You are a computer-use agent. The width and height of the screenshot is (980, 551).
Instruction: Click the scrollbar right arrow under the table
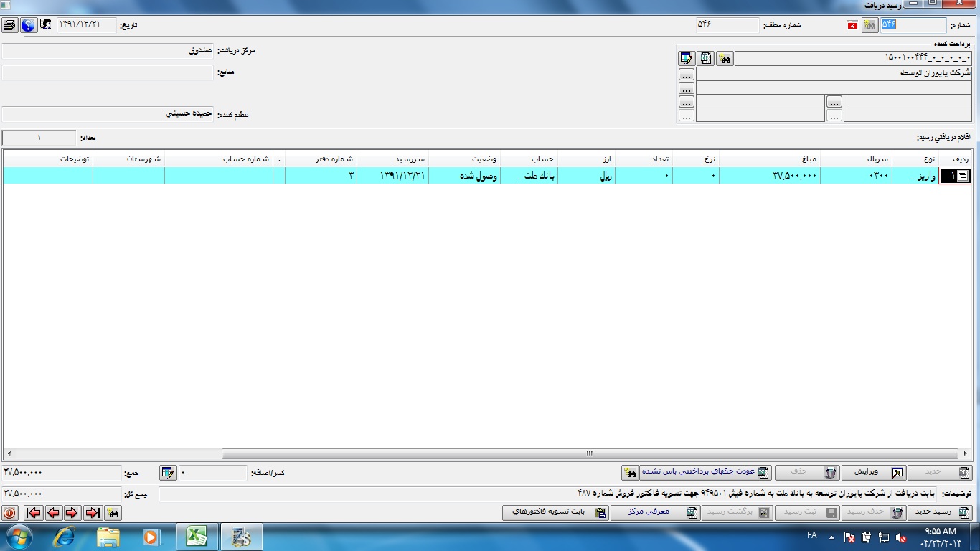click(966, 453)
